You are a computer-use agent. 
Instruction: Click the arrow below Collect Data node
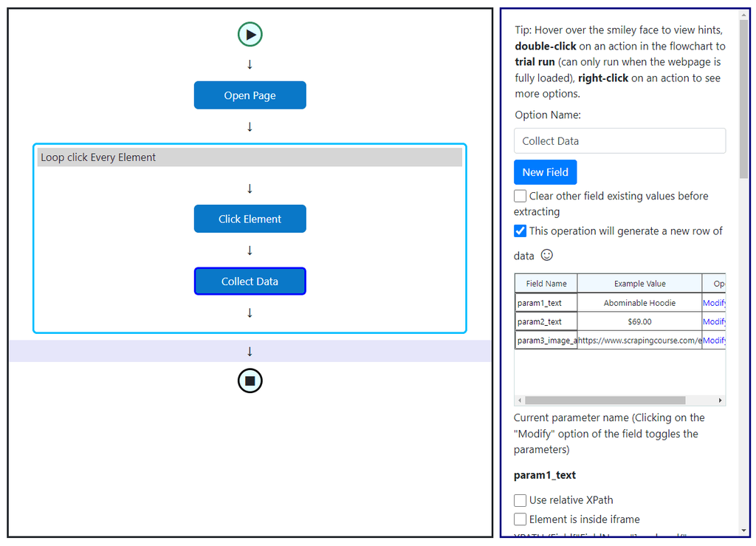click(x=250, y=313)
